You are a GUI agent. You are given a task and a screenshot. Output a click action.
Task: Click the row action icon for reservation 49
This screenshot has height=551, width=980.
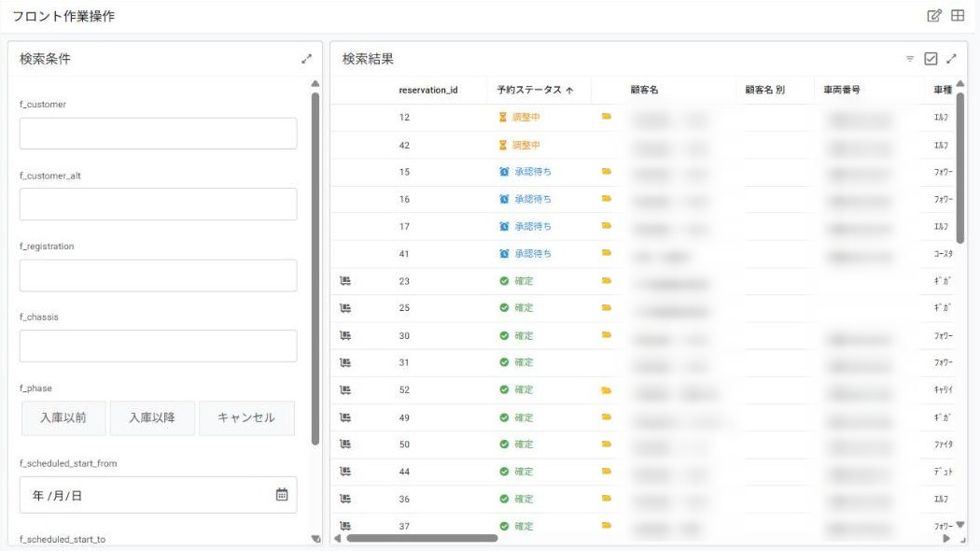point(345,417)
